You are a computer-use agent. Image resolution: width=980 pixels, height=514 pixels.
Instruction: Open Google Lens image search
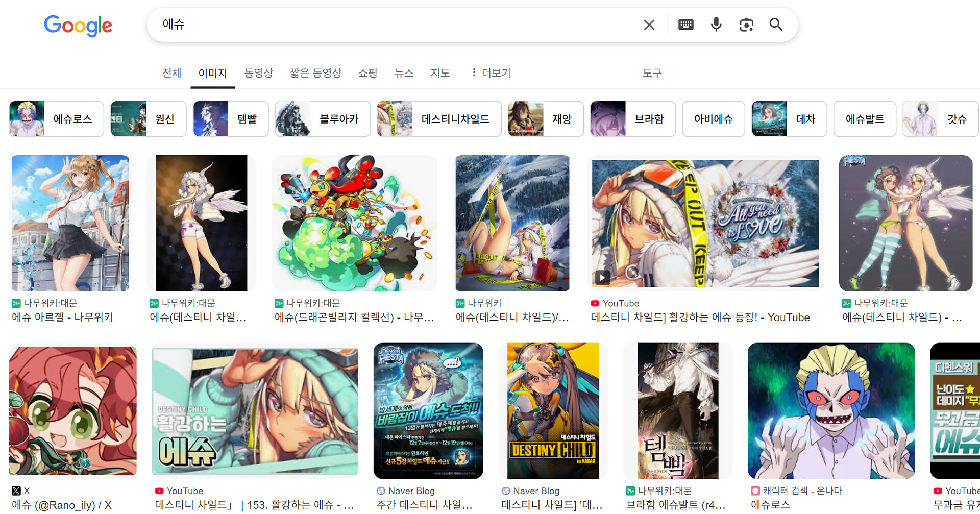click(x=746, y=25)
